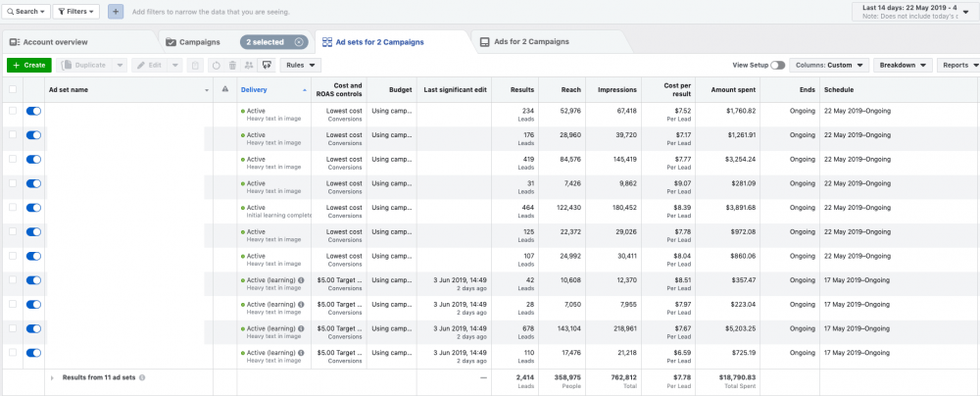Click the revert/undo circular icon in toolbar
This screenshot has width=980, height=396.
216,65
